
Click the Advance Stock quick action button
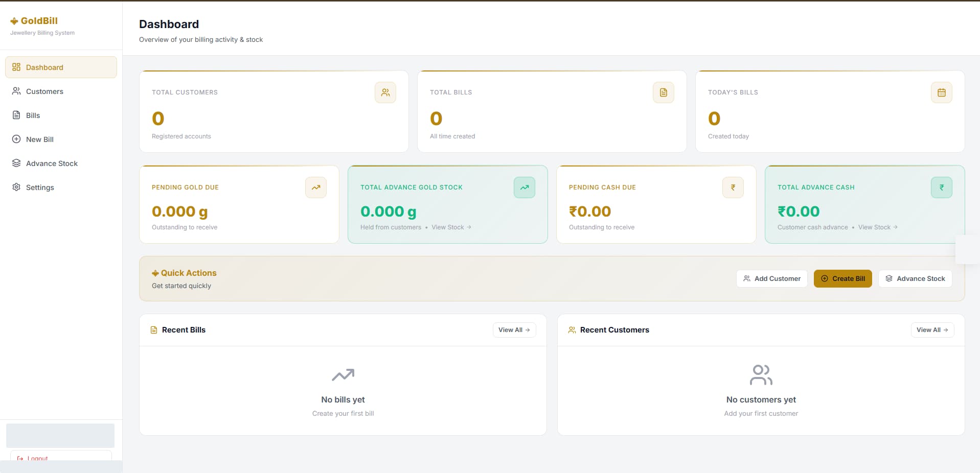tap(915, 278)
